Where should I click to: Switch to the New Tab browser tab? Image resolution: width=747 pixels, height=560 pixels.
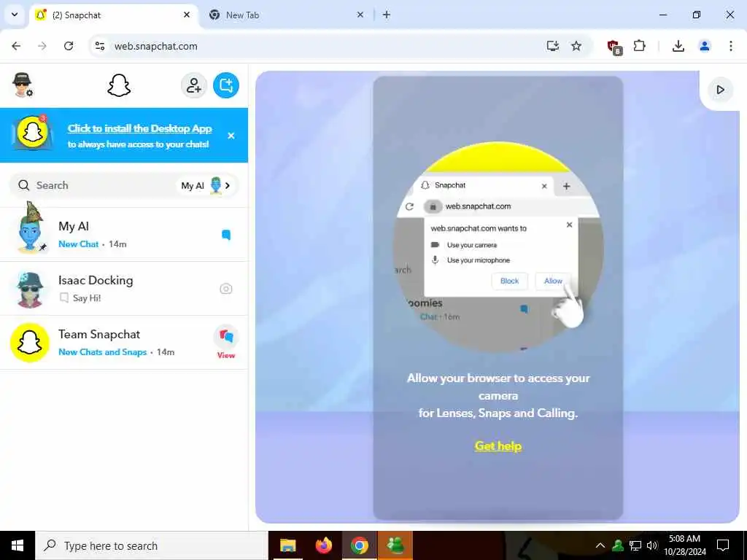point(286,15)
